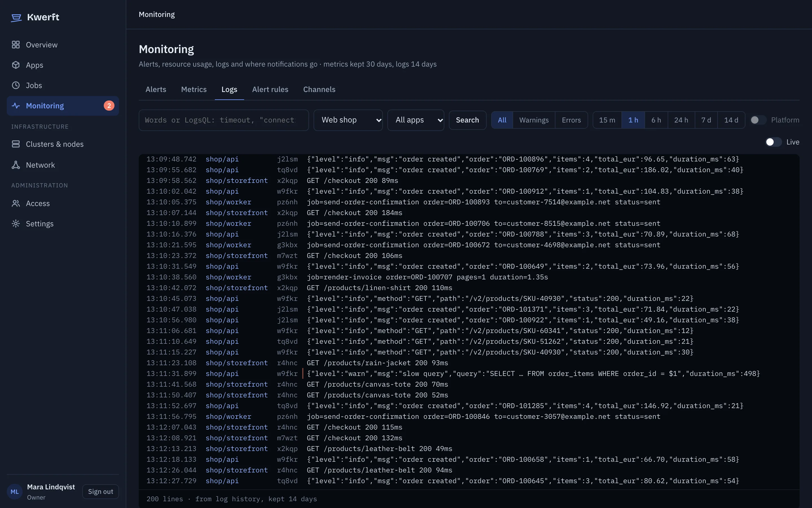
Task: Click the Sign out button
Action: click(x=100, y=492)
